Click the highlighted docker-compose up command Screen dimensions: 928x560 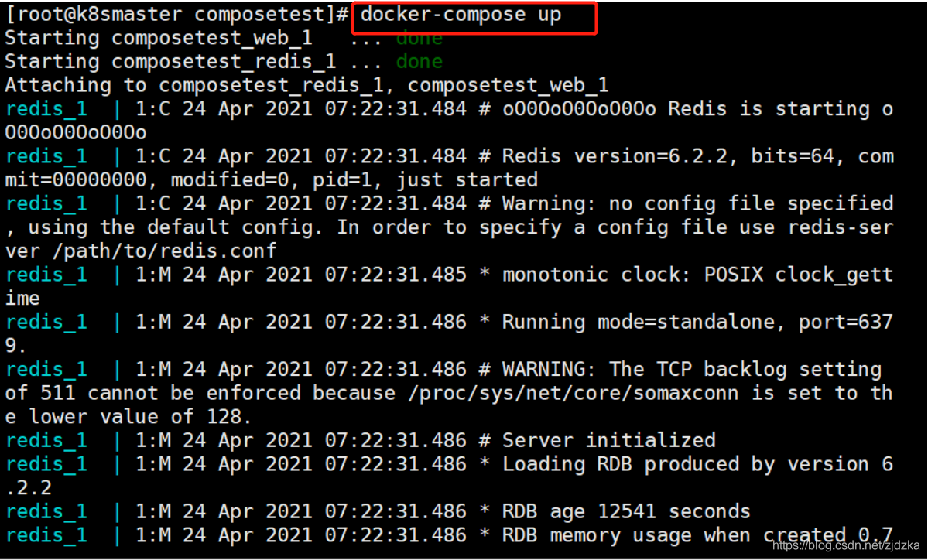tap(461, 14)
